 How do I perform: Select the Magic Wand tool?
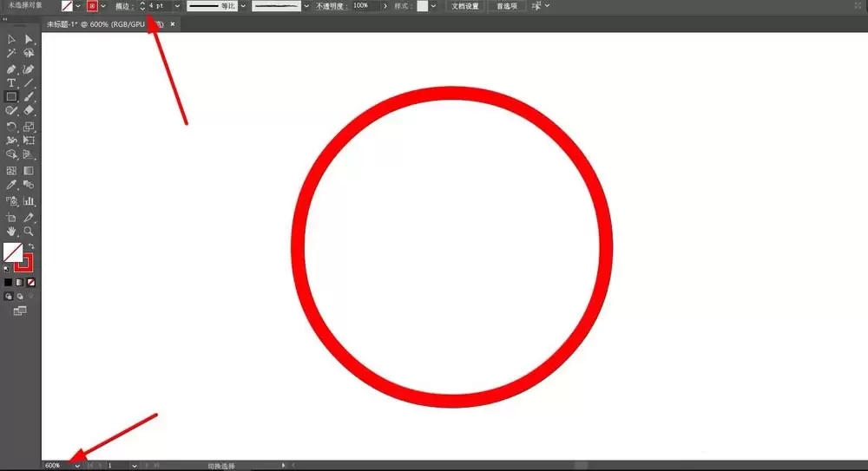(11, 53)
